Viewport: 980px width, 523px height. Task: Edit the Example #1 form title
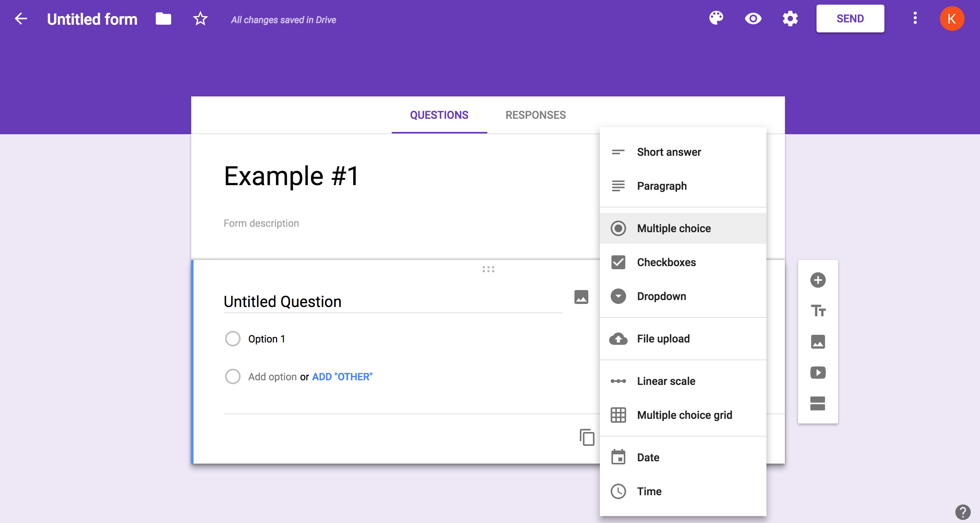tap(291, 176)
